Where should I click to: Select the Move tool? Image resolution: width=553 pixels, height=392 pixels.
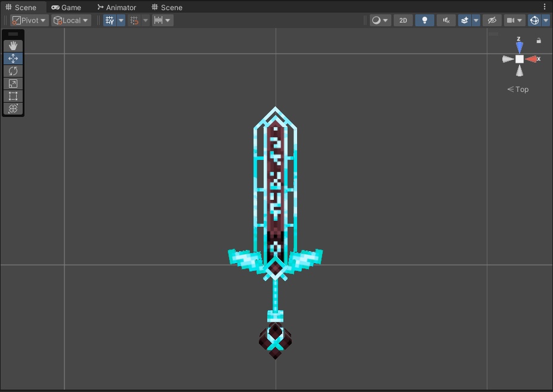click(13, 58)
